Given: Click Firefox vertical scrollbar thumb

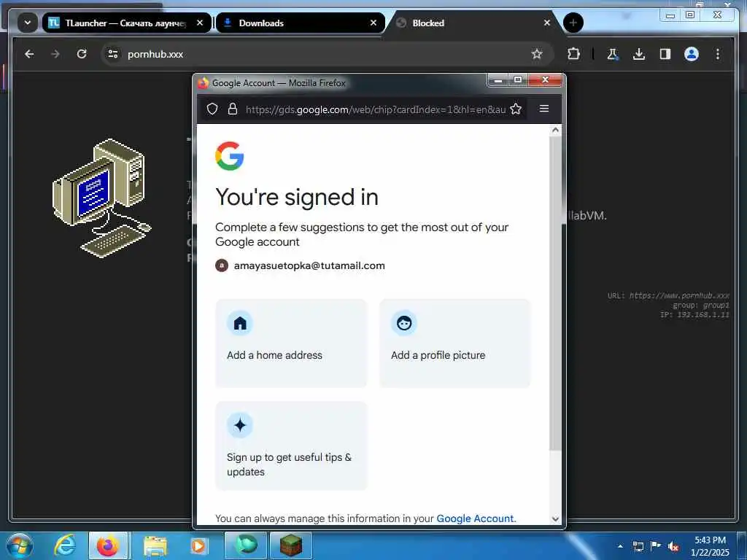Looking at the screenshot, I should pyautogui.click(x=555, y=293).
